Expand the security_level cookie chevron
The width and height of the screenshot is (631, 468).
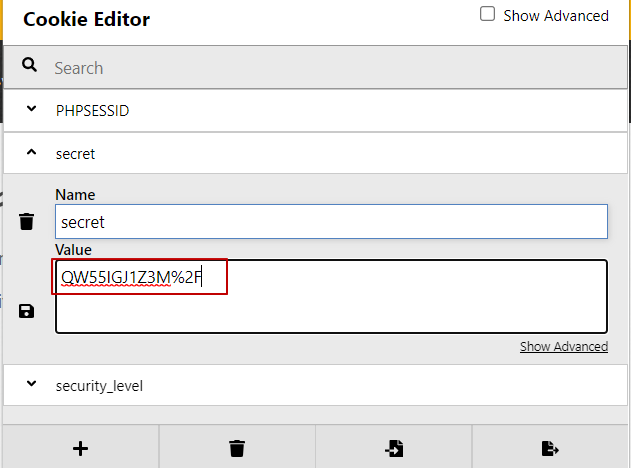pyautogui.click(x=31, y=383)
